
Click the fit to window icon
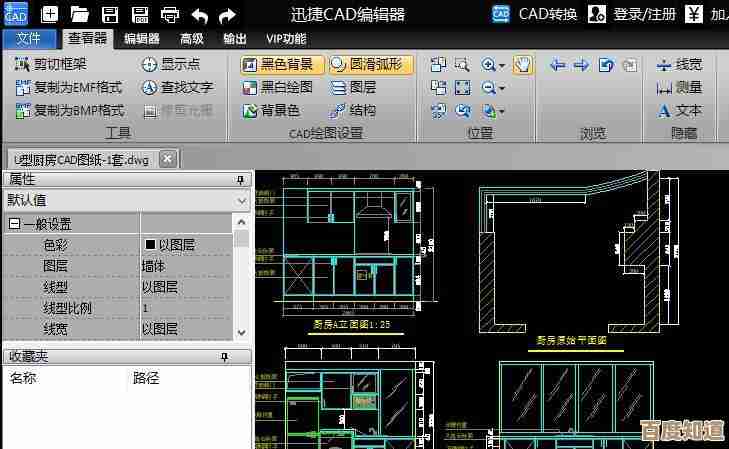(463, 87)
